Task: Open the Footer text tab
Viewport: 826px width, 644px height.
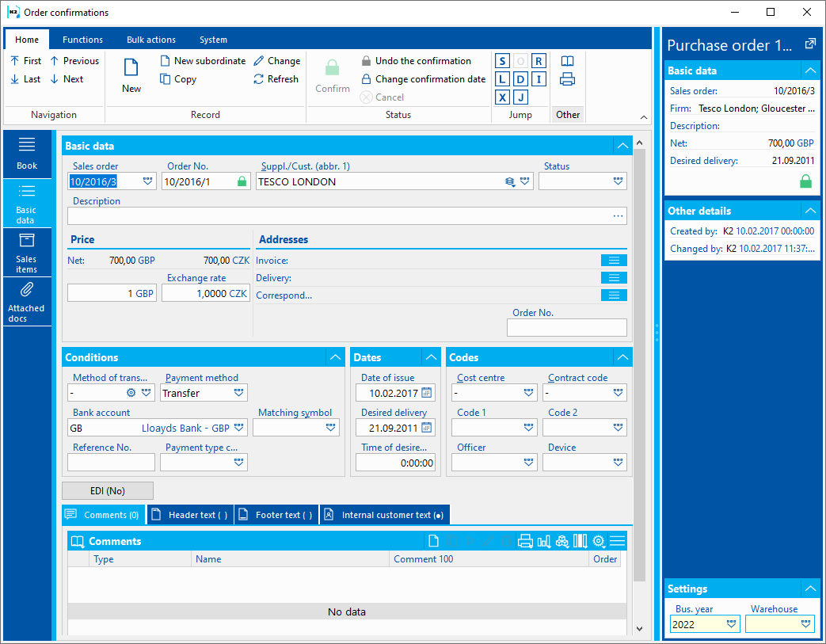Action: [x=276, y=515]
